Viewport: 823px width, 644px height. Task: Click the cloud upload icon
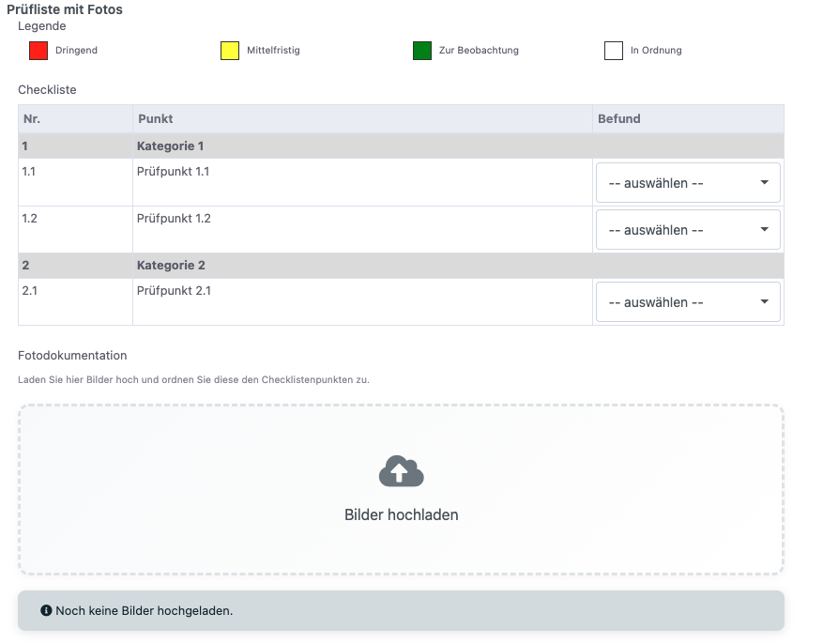click(x=401, y=471)
